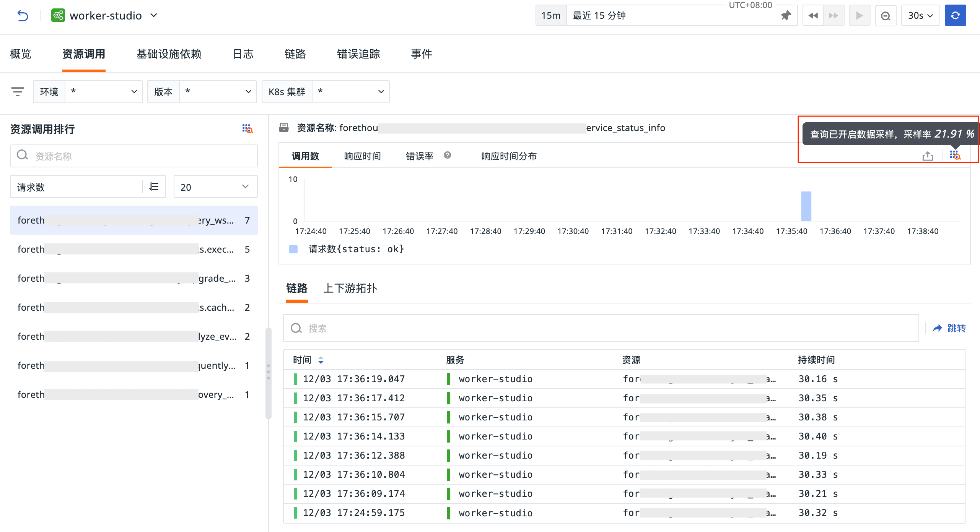
Task: Click the filter lines icon
Action: point(18,92)
